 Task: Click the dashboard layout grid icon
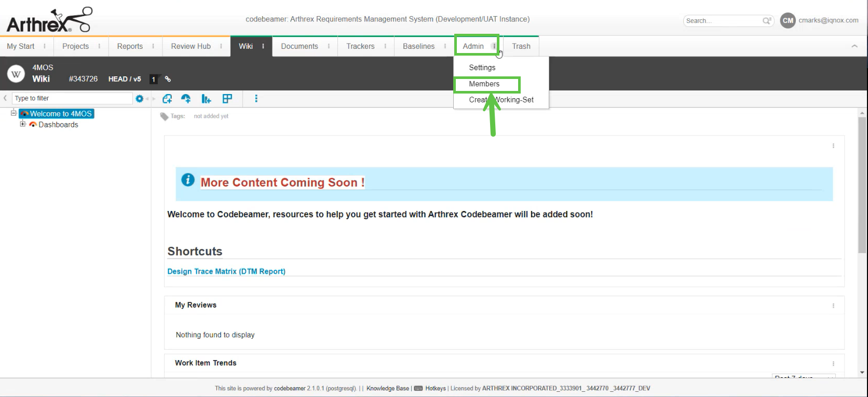[227, 99]
